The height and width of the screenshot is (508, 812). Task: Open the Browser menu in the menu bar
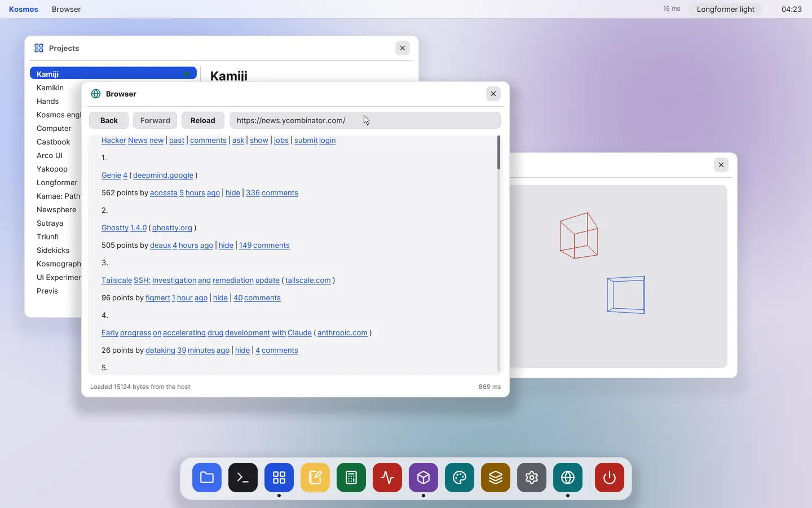pos(66,9)
